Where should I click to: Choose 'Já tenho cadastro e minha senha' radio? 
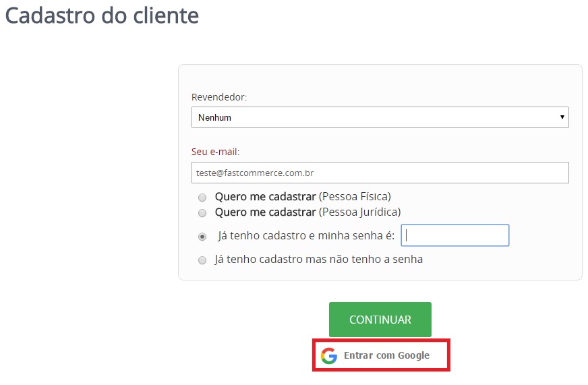202,237
